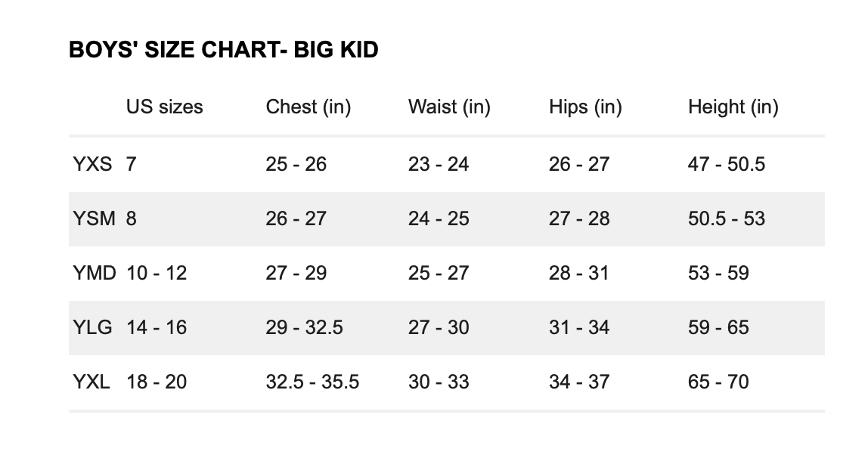Image resolution: width=868 pixels, height=455 pixels.
Task: Click the Height (in) column header
Action: pos(733,107)
